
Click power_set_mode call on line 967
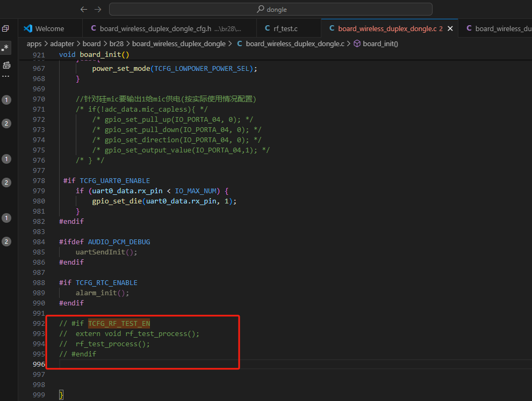coord(175,69)
